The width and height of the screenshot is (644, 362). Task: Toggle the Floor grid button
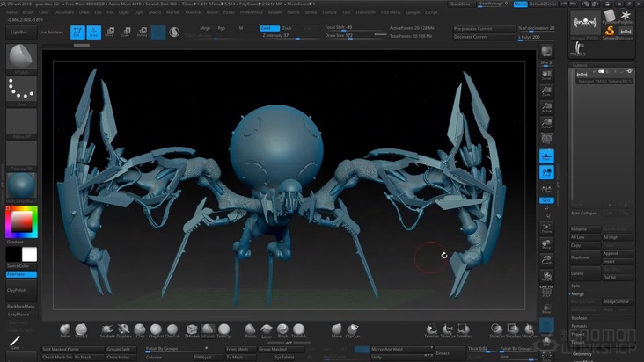point(546,156)
